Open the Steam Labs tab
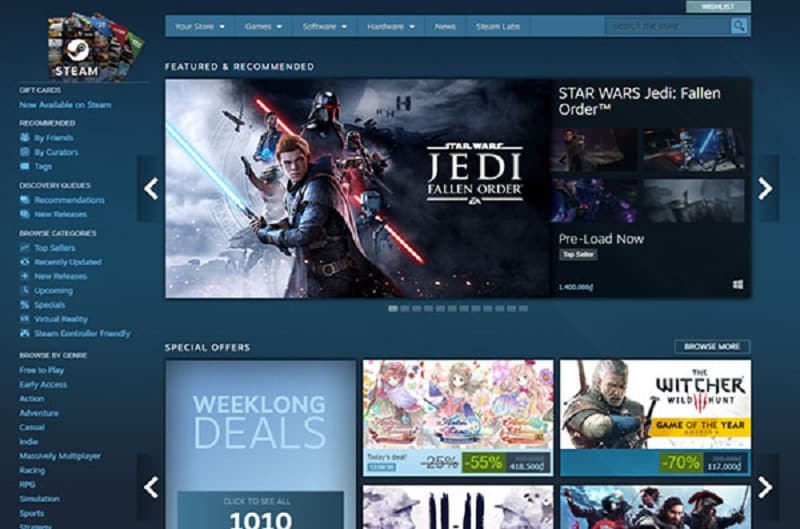 click(x=498, y=26)
